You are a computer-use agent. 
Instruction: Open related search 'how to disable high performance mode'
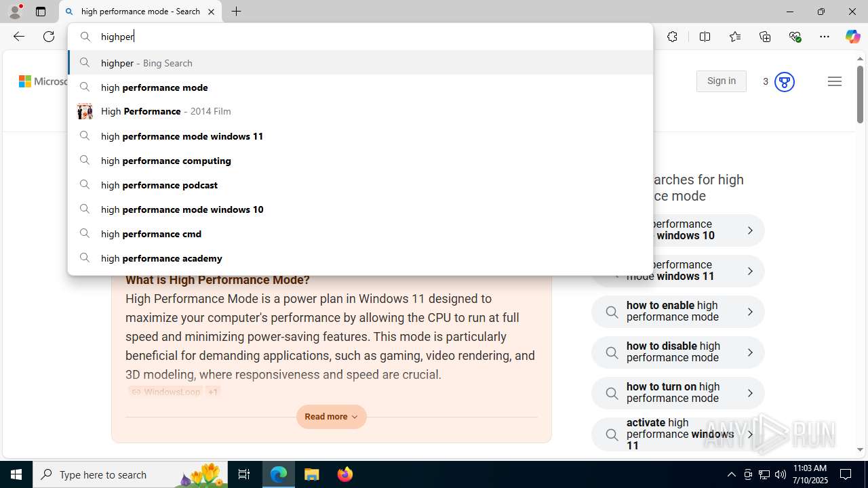coord(677,352)
